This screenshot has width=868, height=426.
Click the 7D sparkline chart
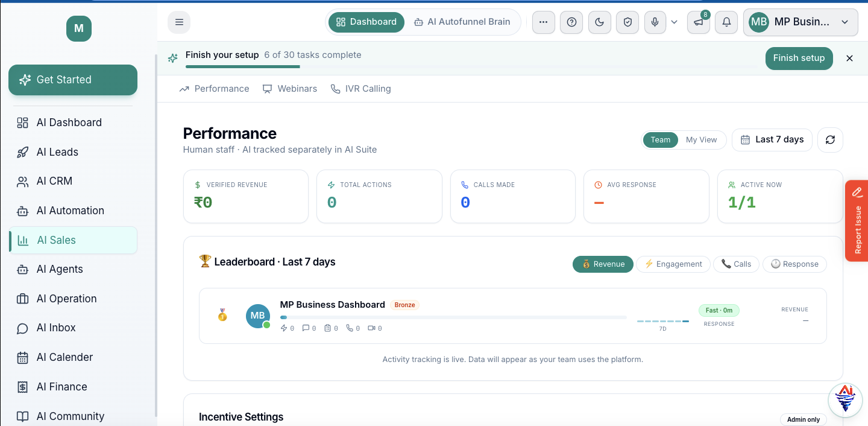click(x=663, y=322)
